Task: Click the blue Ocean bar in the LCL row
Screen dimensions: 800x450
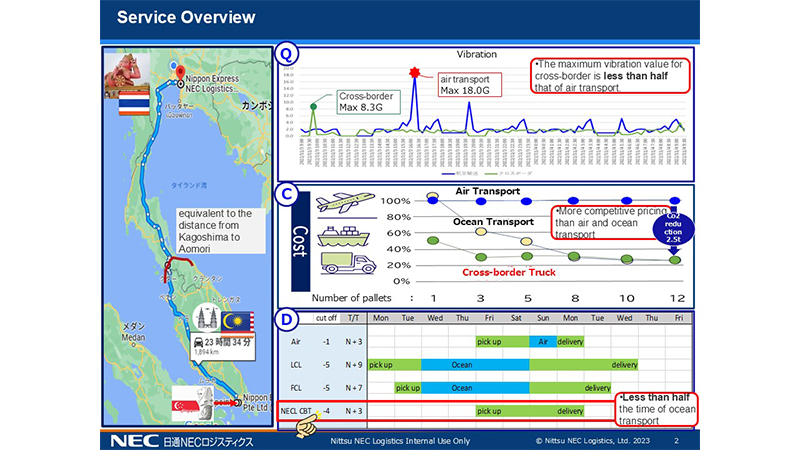Action: (x=476, y=365)
